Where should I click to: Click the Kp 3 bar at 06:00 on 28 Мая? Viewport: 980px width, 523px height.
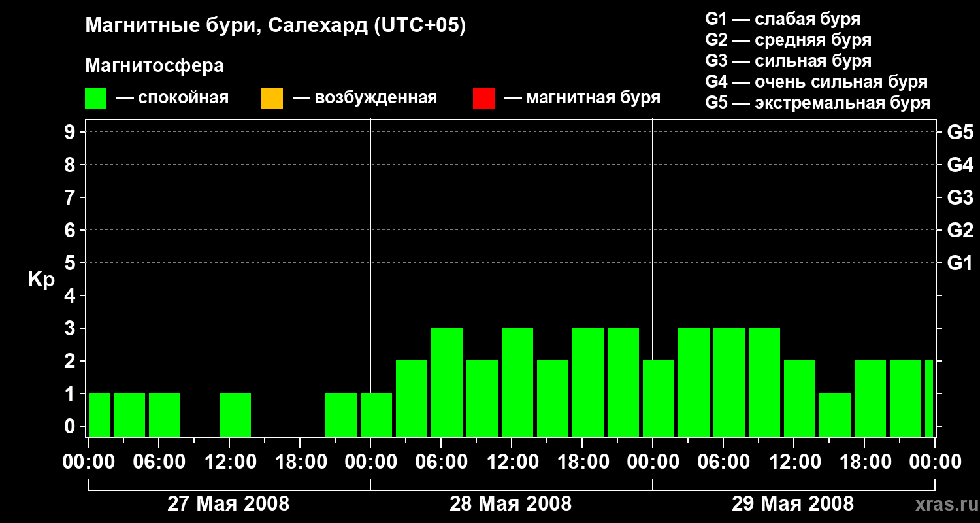(447, 382)
